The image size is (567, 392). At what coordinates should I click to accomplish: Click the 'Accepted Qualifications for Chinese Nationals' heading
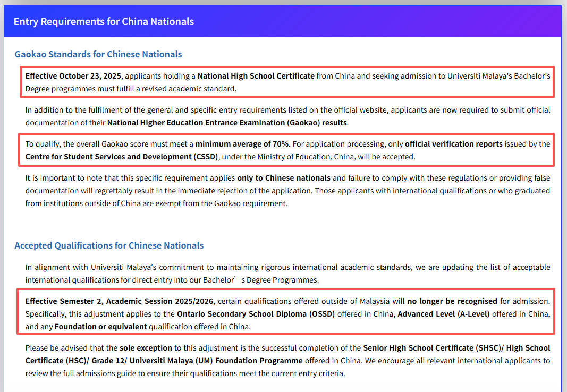(x=109, y=245)
